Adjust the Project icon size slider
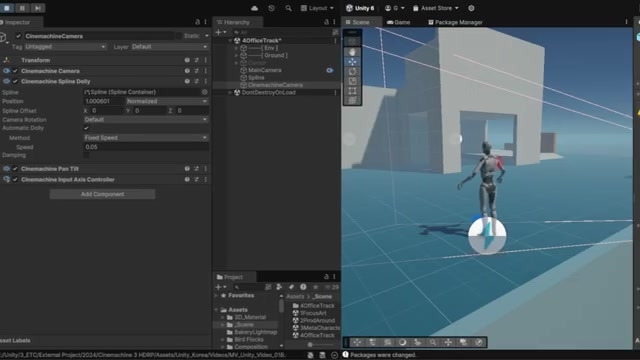640x360 pixels. pyautogui.click(x=310, y=345)
